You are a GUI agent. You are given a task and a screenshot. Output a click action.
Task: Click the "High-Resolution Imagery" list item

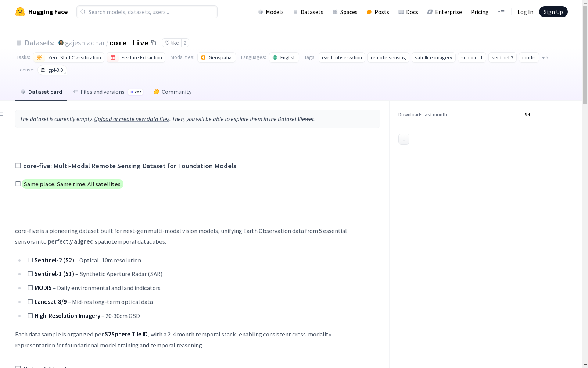(84, 316)
